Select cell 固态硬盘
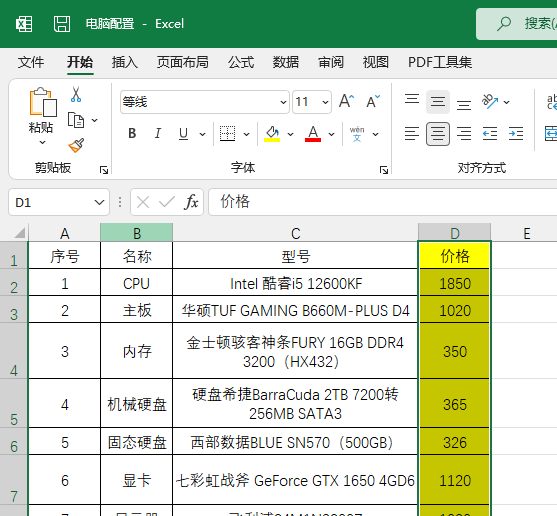This screenshot has width=557, height=516. coord(137,442)
